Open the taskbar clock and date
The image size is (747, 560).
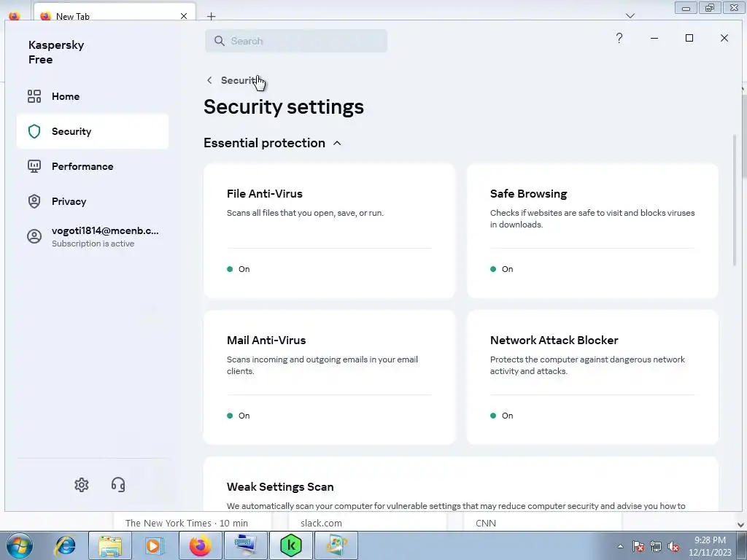tap(710, 546)
